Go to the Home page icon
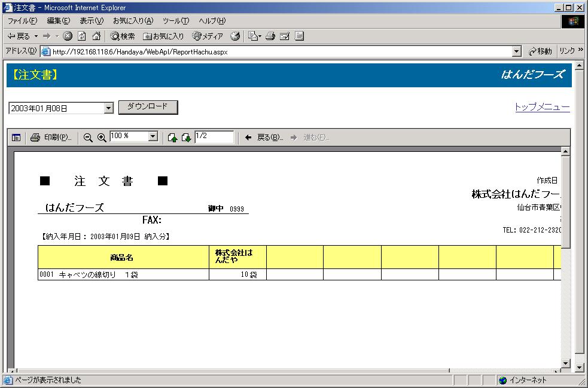Image resolution: width=588 pixels, height=388 pixels. click(96, 36)
